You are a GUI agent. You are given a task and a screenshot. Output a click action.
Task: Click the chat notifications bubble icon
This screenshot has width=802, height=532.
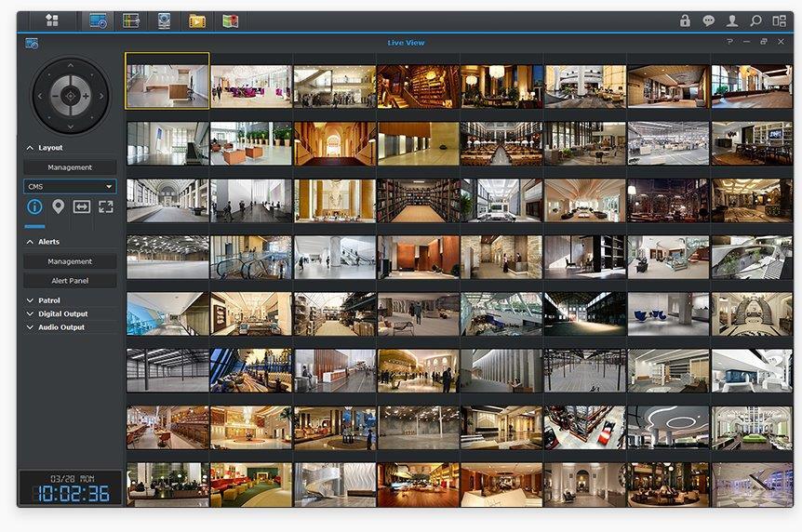(709, 20)
